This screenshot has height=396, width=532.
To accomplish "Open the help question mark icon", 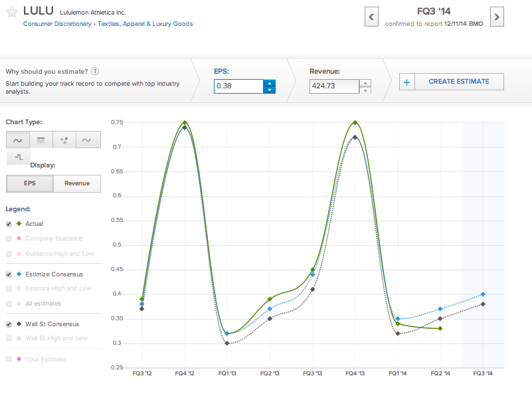I will (x=95, y=71).
